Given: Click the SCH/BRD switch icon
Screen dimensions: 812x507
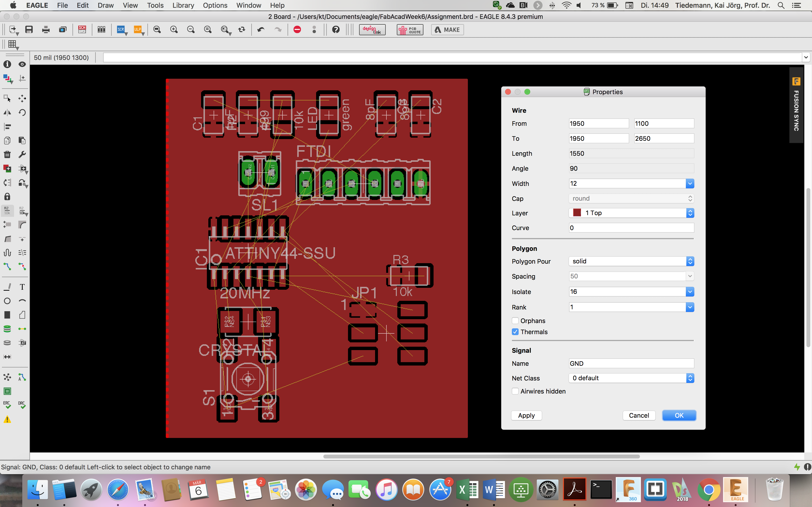Looking at the screenshot, I should click(x=82, y=29).
